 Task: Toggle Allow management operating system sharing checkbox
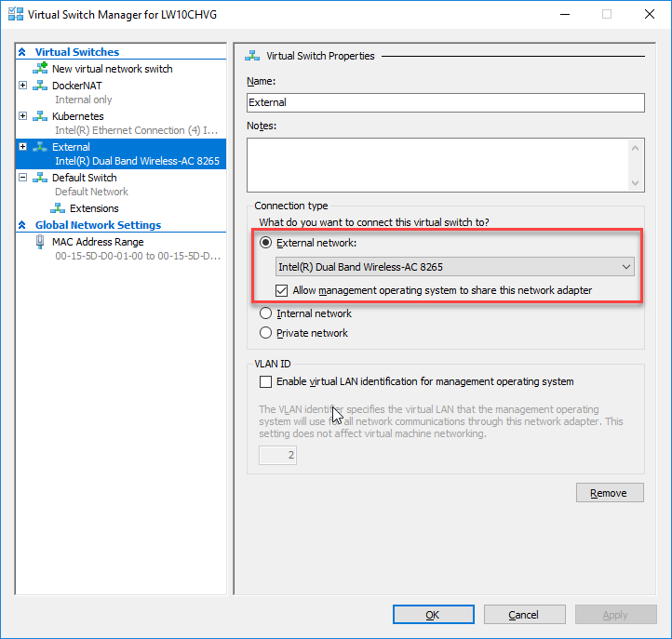coord(282,290)
